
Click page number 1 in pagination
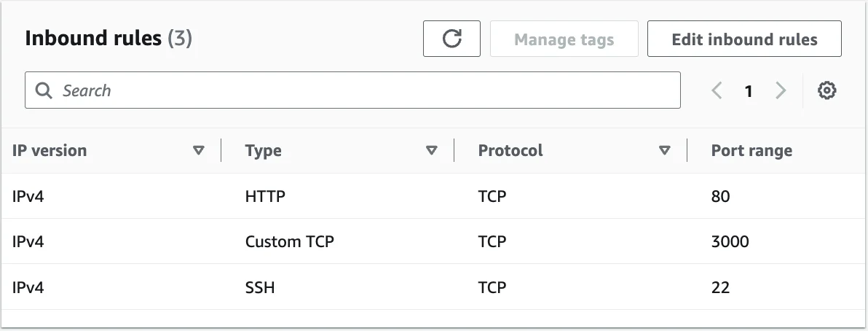click(x=748, y=91)
